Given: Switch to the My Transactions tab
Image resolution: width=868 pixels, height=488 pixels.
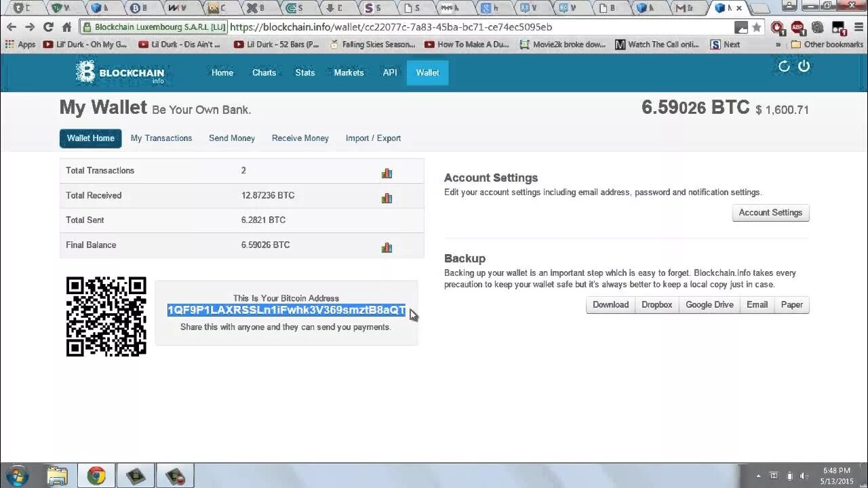Looking at the screenshot, I should [161, 138].
